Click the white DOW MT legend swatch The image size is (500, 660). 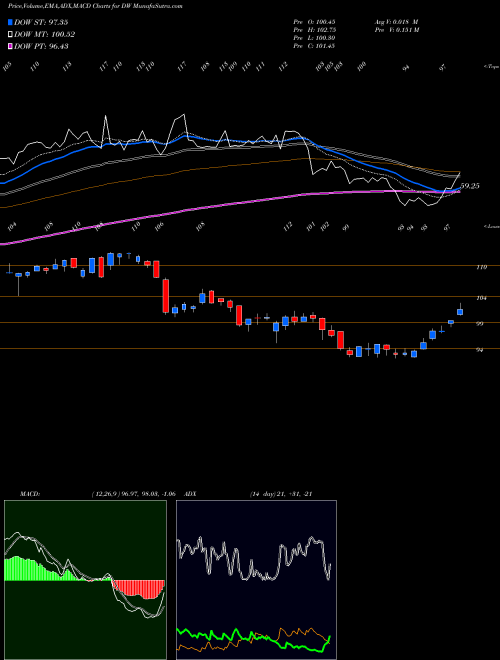(11, 35)
